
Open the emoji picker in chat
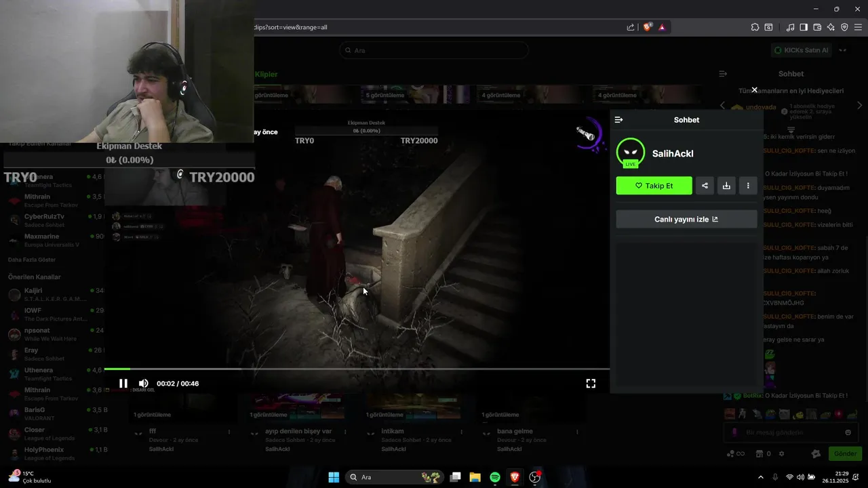click(848, 432)
